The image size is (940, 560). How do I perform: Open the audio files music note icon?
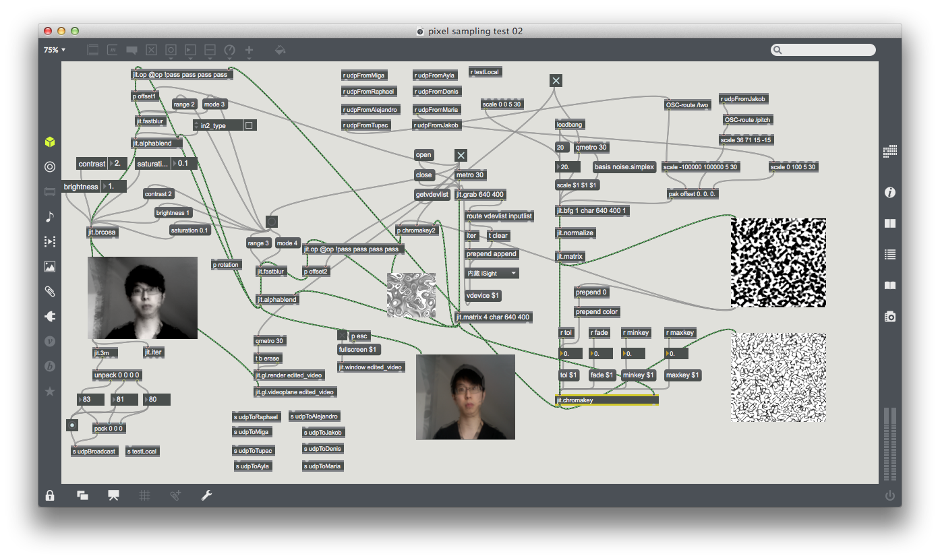49,216
